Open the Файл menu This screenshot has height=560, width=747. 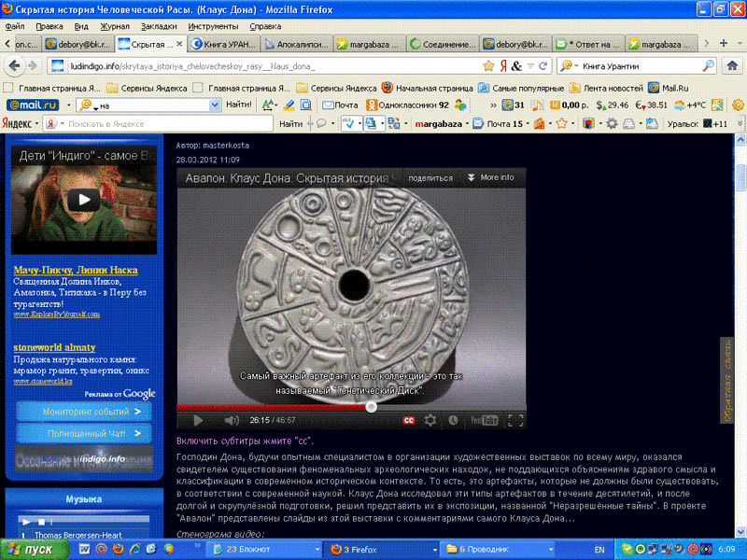tap(15, 26)
